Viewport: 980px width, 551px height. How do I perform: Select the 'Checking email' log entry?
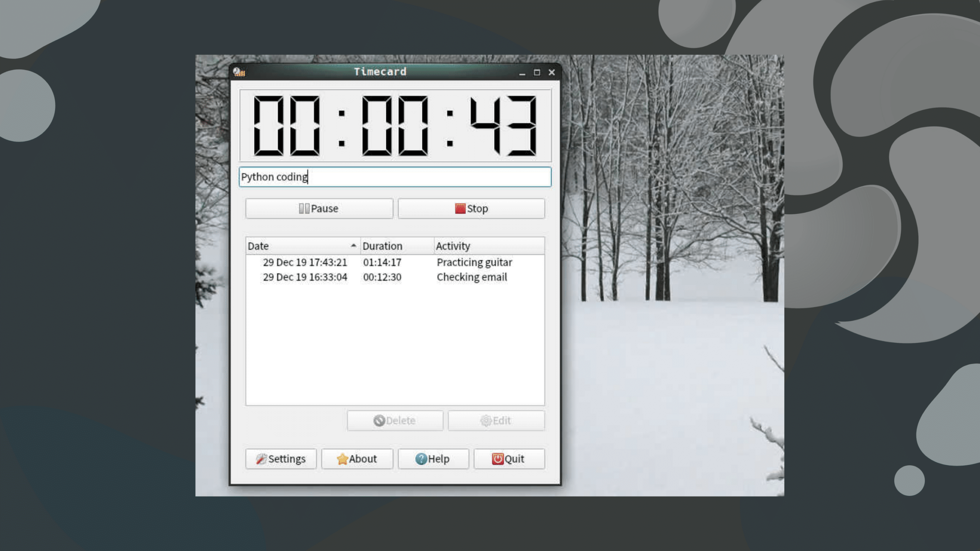pos(395,277)
